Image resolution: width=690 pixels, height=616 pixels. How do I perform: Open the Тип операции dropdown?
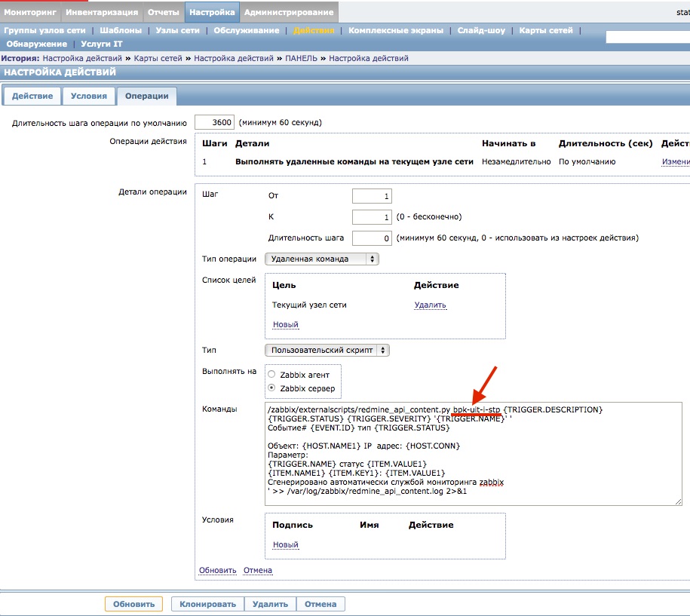pos(321,259)
